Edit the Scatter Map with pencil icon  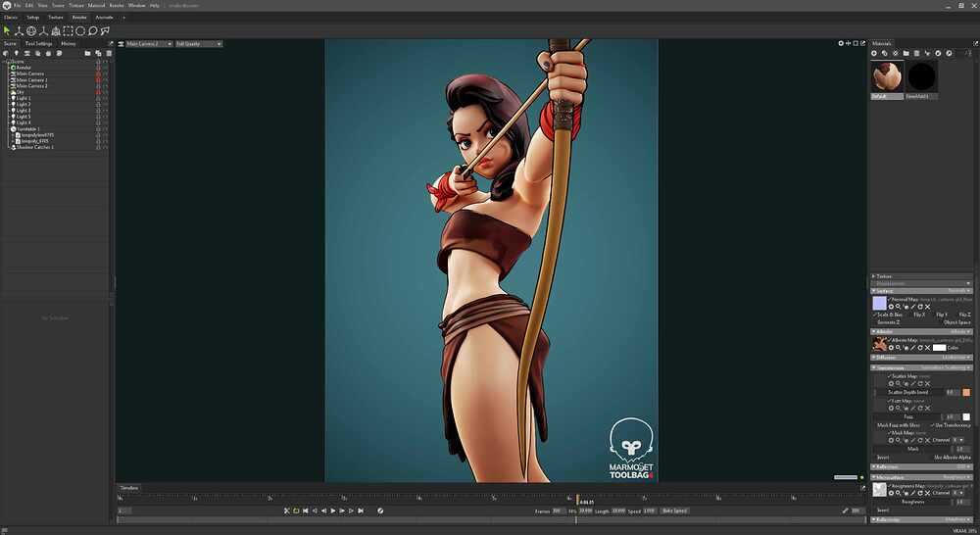tap(912, 384)
